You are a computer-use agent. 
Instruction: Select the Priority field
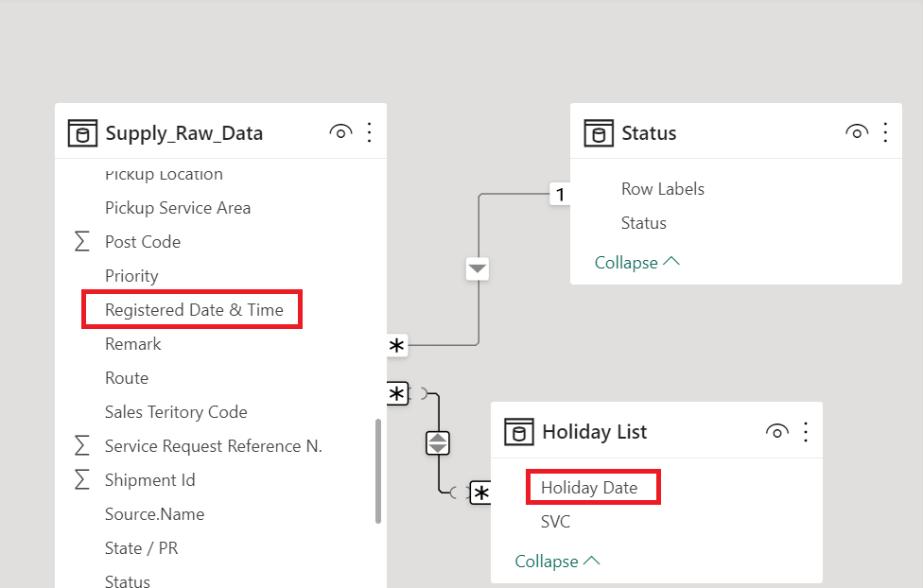131,276
